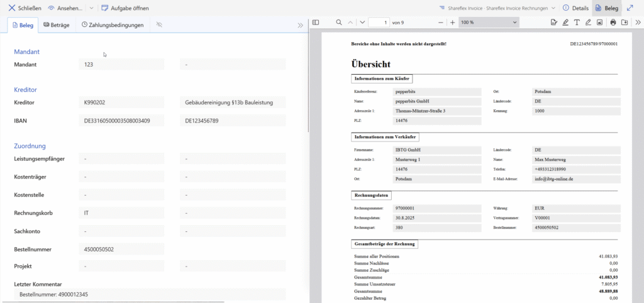
Task: Download the PDF via save icon
Action: [x=625, y=22]
